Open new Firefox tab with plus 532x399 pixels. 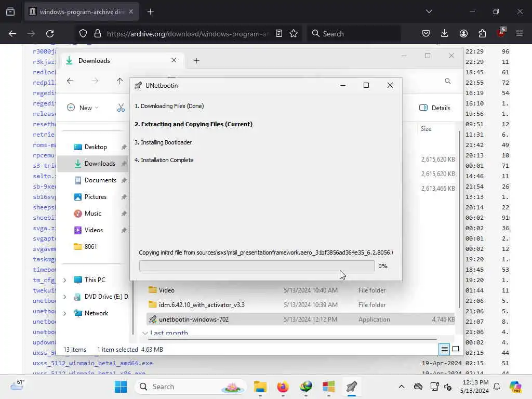click(x=150, y=12)
